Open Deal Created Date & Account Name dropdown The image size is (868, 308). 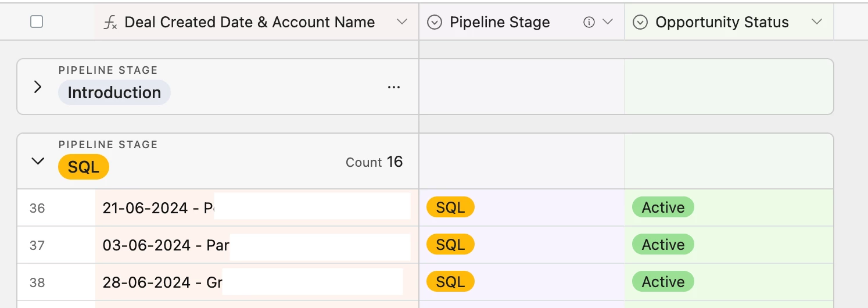[x=401, y=22]
